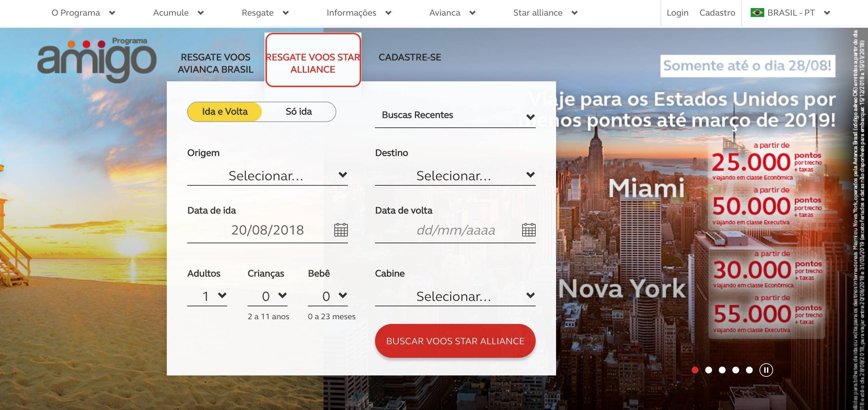Select Ida e Volta trip type

coord(225,112)
